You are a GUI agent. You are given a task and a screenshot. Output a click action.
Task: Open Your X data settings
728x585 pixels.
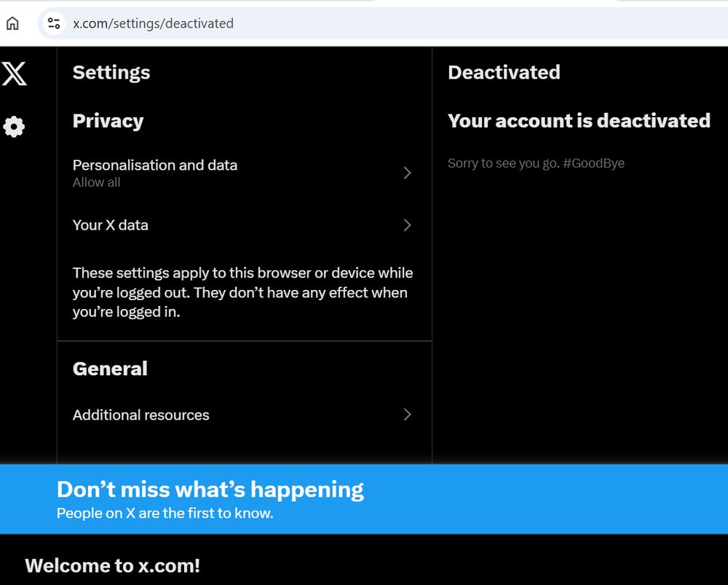point(244,225)
